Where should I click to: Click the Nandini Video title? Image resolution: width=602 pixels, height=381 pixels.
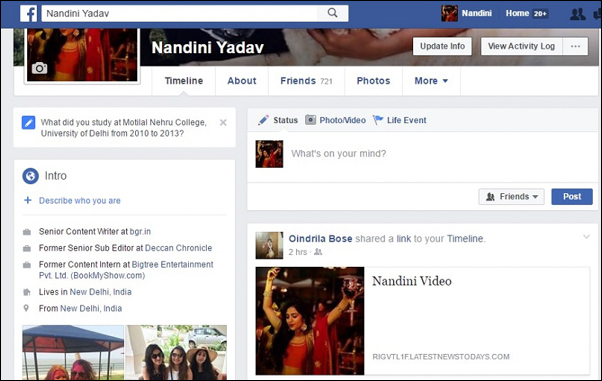pos(412,281)
